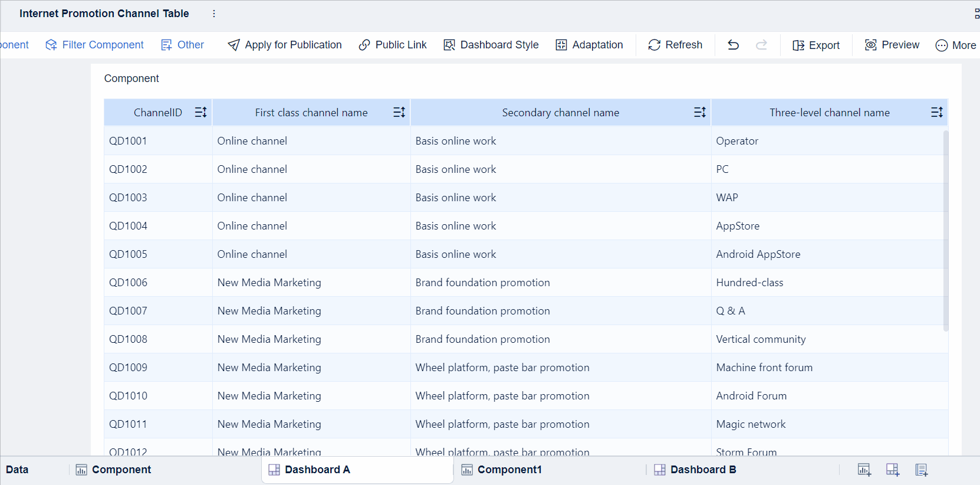
Task: Open the Secondary channel name sort icon
Action: tap(700, 112)
